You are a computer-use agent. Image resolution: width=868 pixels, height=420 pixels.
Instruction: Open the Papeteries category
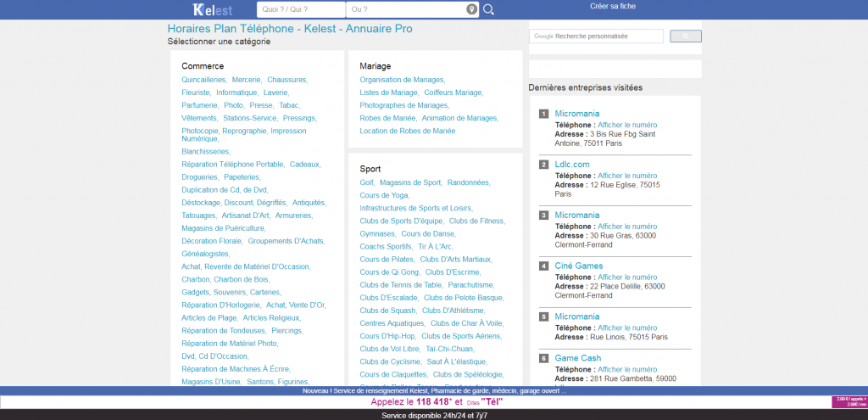click(242, 176)
